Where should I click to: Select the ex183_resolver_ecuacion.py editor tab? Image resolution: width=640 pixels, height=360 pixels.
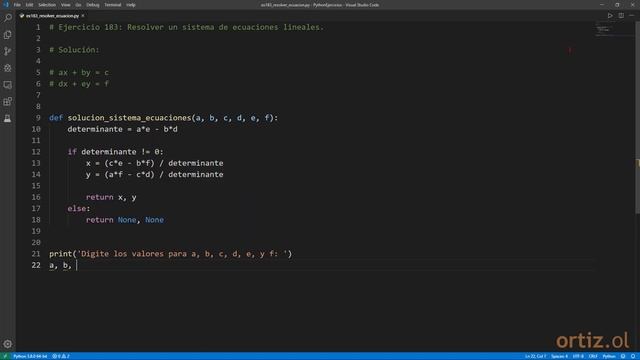(52, 16)
